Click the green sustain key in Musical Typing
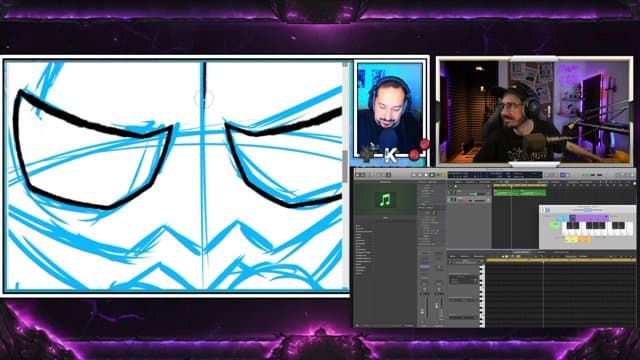640x360 pixels. [554, 225]
